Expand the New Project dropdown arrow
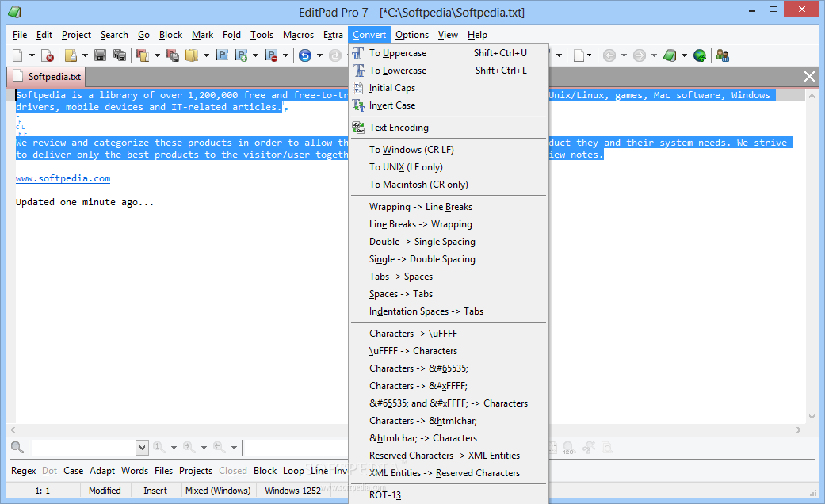Viewport: 825px width, 504px height. coord(157,55)
